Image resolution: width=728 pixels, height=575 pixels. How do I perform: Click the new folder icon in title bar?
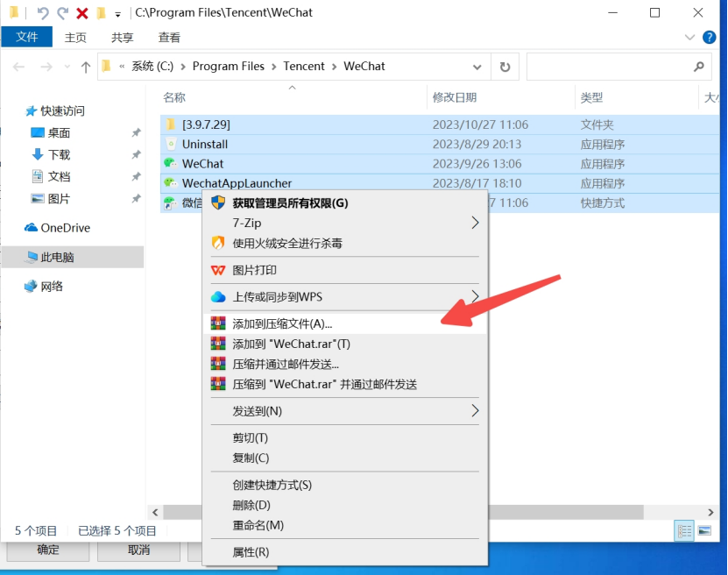click(x=101, y=13)
